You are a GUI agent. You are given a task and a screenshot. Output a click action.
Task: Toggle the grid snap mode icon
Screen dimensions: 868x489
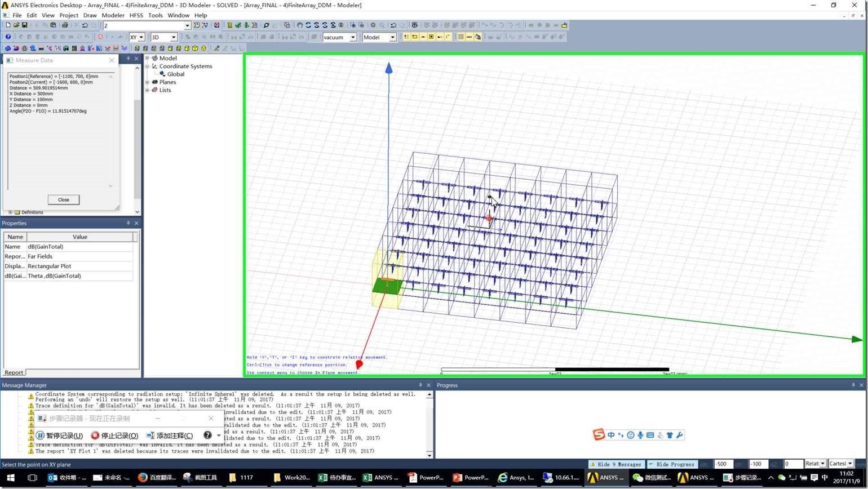tap(406, 37)
